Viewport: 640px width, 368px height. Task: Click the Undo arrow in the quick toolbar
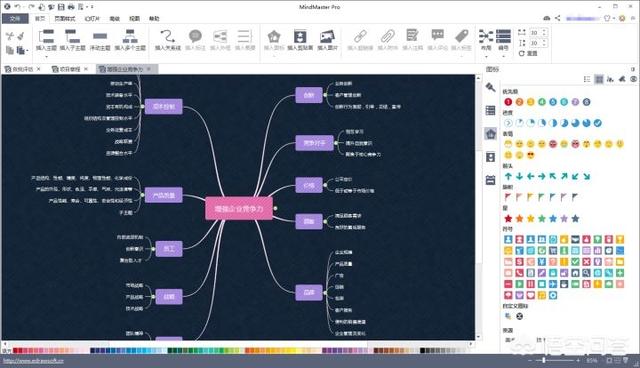pyautogui.click(x=18, y=7)
